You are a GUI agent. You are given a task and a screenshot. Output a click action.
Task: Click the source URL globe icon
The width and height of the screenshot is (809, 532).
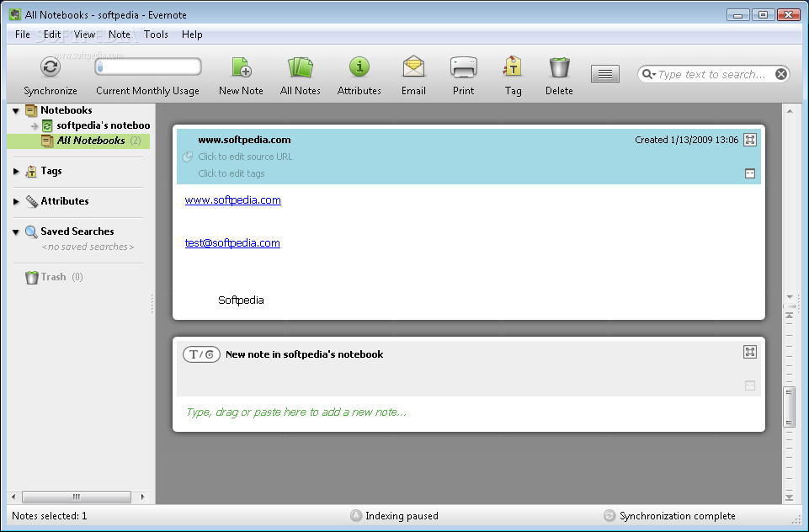(187, 157)
